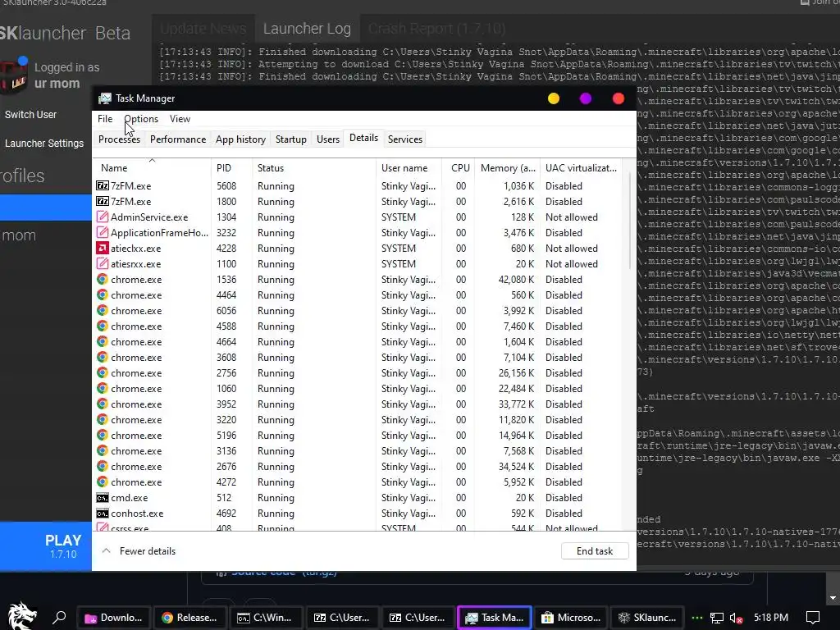Image resolution: width=840 pixels, height=630 pixels.
Task: Click the 5:18 PM taskbar clock
Action: [x=771, y=618]
